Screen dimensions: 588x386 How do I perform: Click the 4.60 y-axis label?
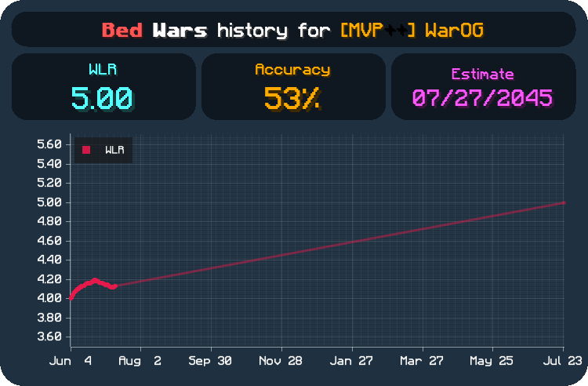pyautogui.click(x=49, y=241)
